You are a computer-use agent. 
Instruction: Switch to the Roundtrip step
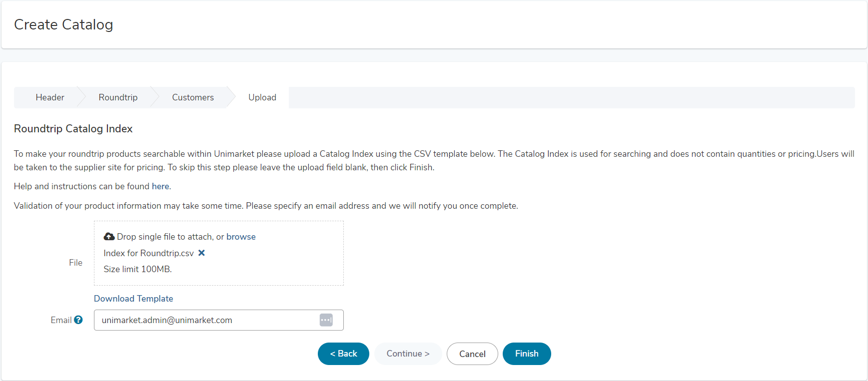(118, 97)
